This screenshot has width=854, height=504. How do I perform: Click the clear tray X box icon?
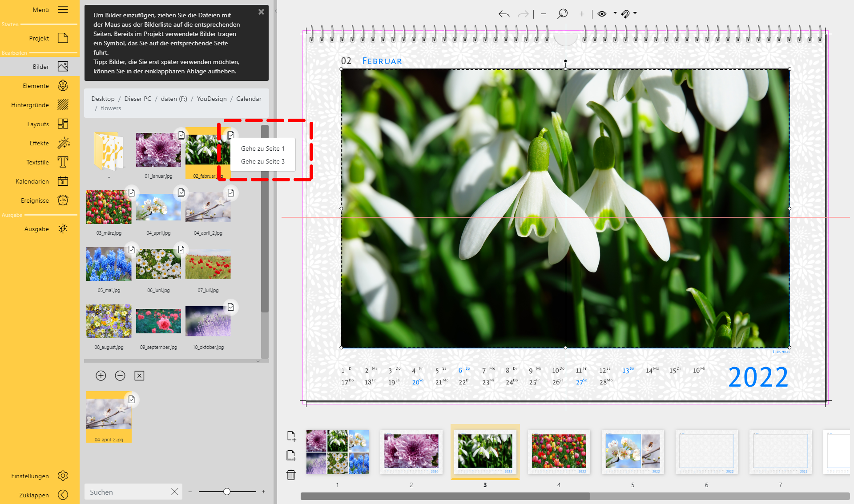click(139, 376)
